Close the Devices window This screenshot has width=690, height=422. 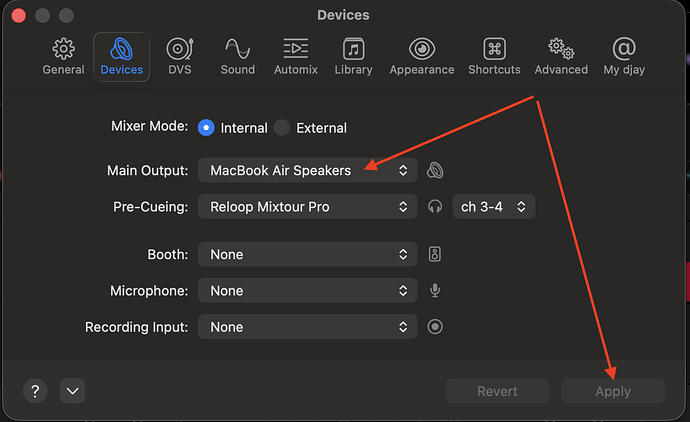tap(18, 15)
